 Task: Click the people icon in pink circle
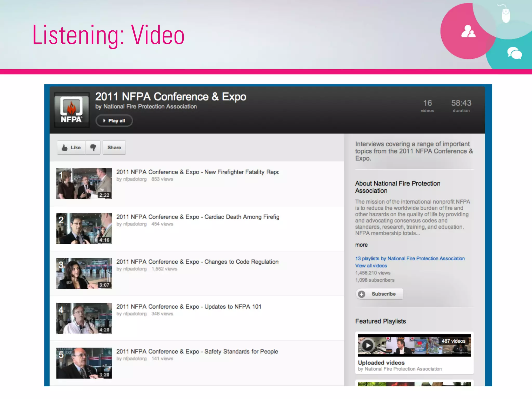[x=468, y=31]
